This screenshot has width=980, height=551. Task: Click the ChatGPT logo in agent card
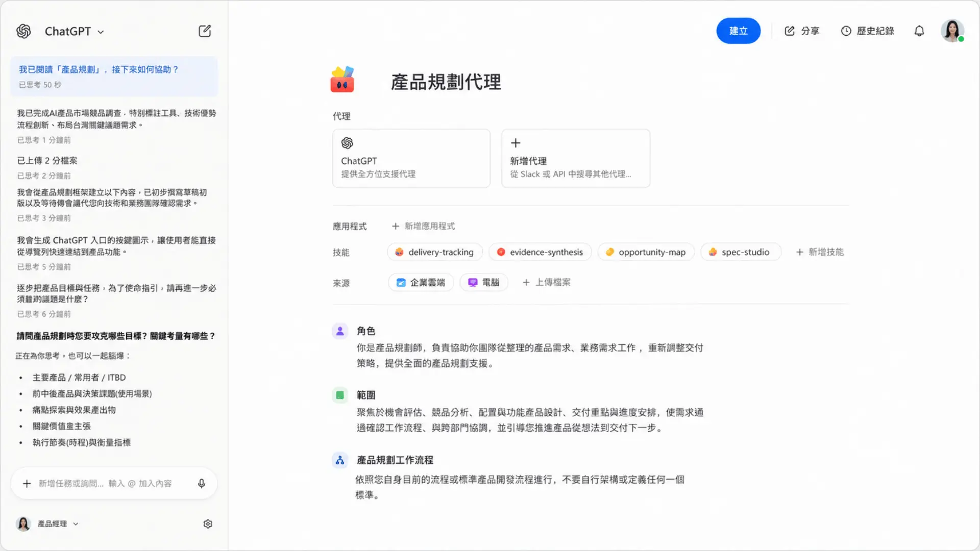(x=347, y=143)
